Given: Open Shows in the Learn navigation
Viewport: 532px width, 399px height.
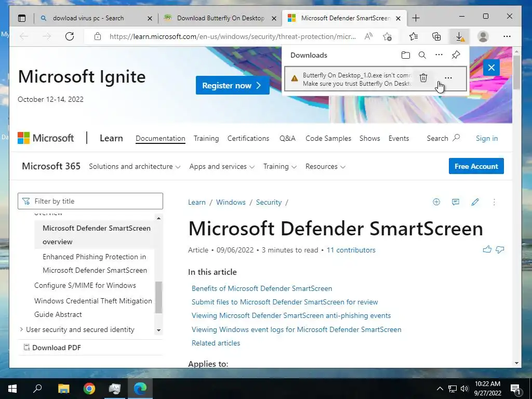Looking at the screenshot, I should click(369, 138).
